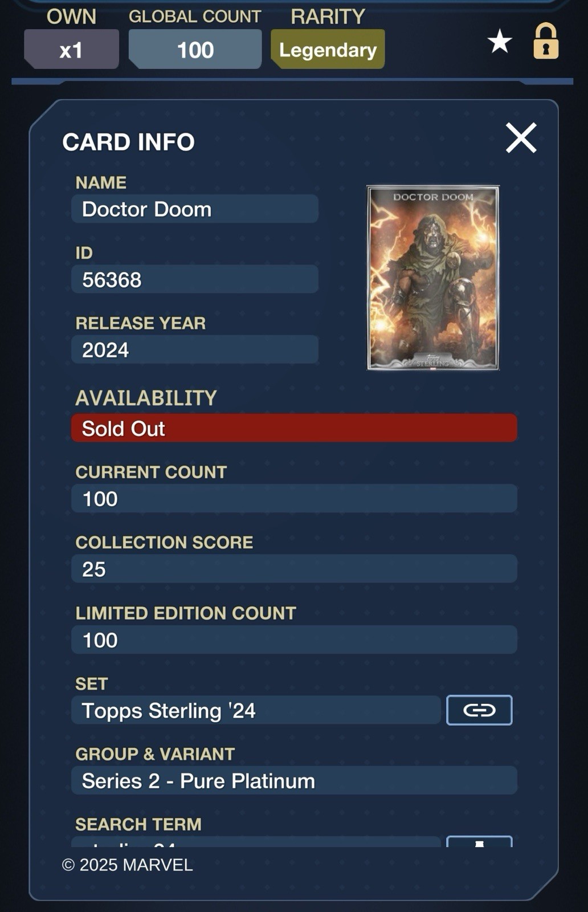Tap the red Sold Out availability bar

coord(294,428)
